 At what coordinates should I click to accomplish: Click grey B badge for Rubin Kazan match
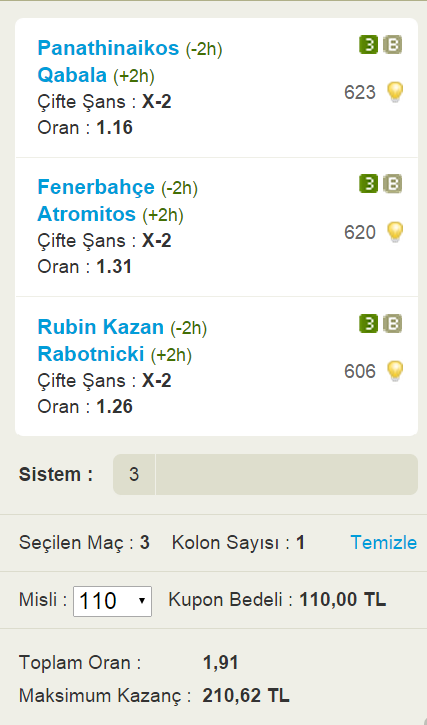point(392,324)
